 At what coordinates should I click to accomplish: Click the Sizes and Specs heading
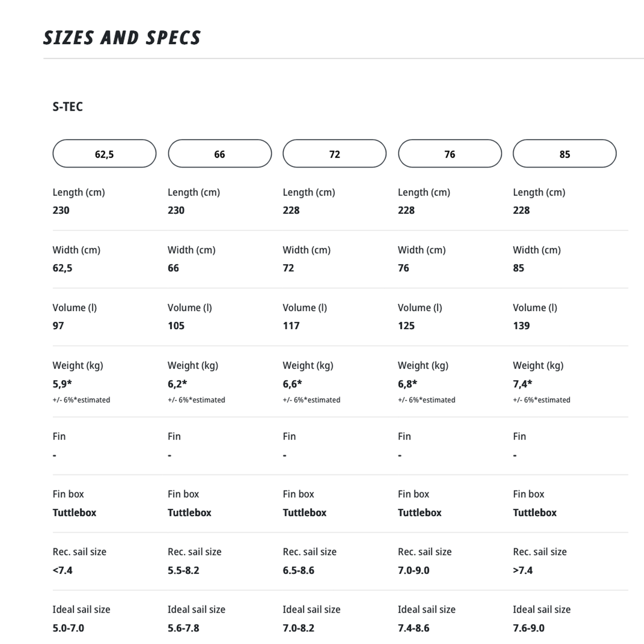click(x=122, y=38)
